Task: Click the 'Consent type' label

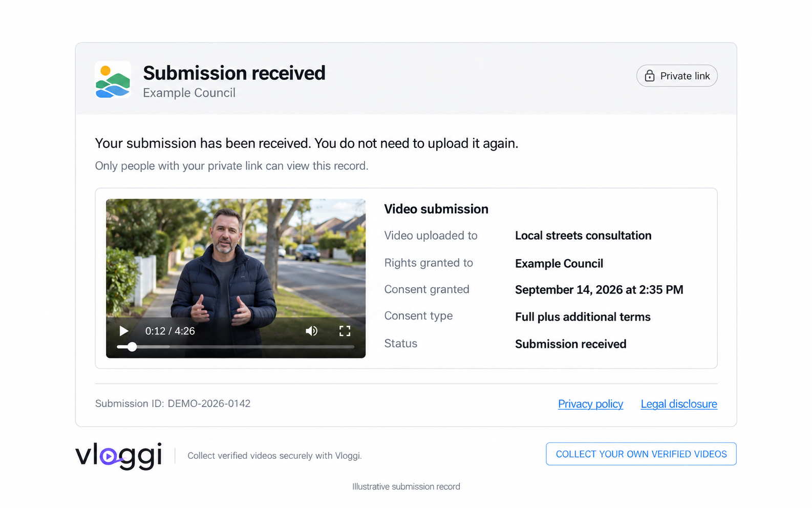Action: (418, 316)
